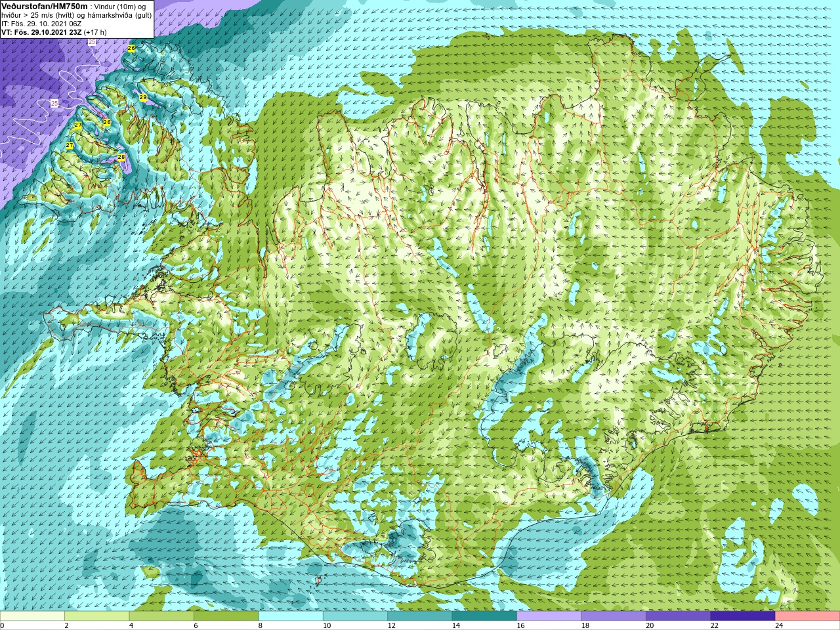Select the pale cyan 8–10 legend swatch

[291, 616]
